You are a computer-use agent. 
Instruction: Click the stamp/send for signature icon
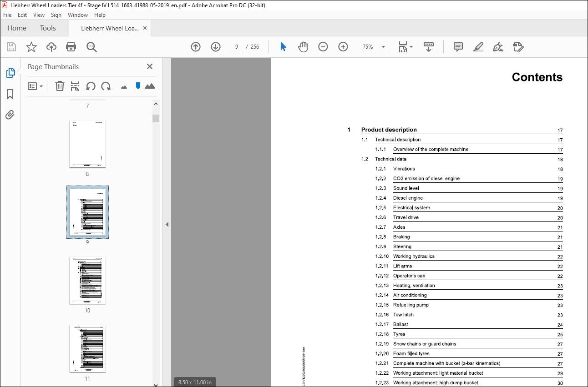coord(518,47)
